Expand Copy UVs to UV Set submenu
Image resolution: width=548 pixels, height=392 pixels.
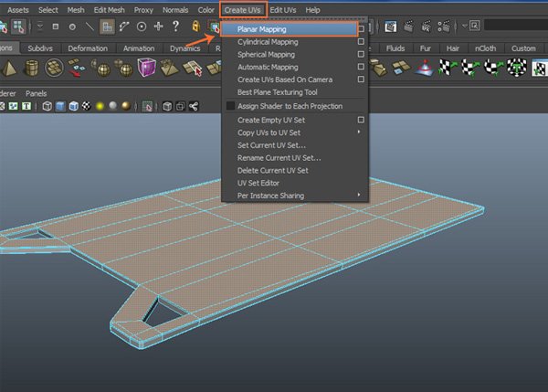(359, 132)
